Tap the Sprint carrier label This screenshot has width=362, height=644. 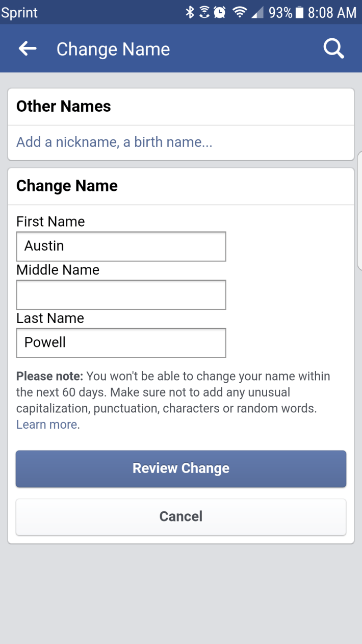[x=19, y=12]
